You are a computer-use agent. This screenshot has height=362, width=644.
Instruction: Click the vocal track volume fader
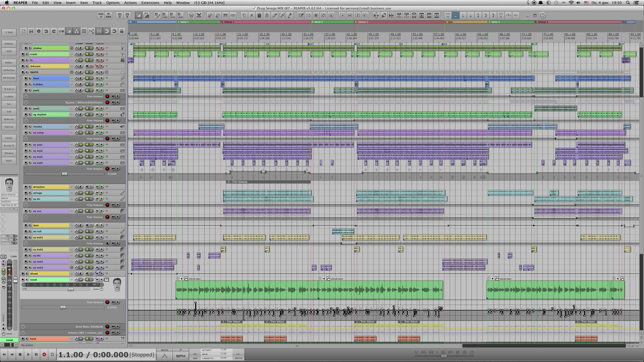[71, 289]
